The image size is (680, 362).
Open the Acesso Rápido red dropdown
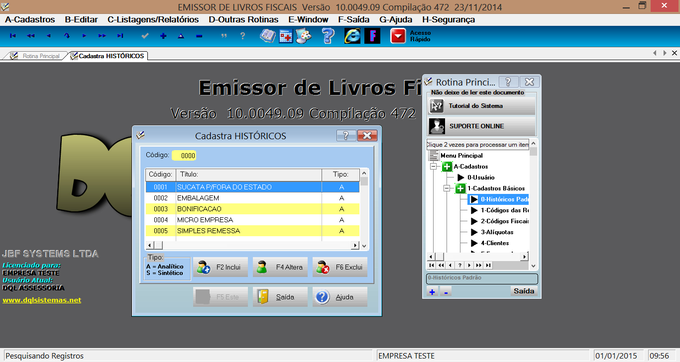click(398, 36)
